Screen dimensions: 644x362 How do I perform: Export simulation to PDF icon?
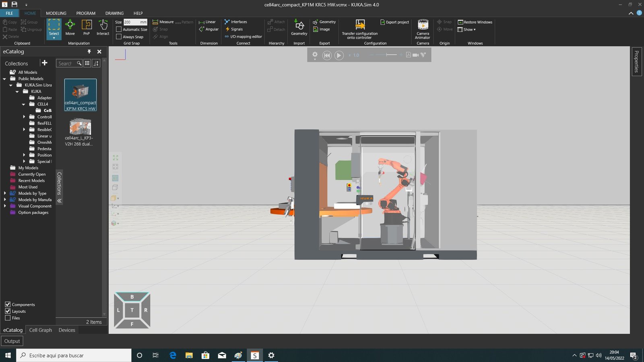[x=408, y=55]
